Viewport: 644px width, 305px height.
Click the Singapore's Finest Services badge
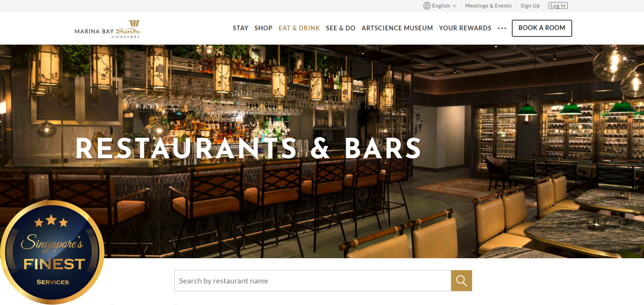[52, 252]
